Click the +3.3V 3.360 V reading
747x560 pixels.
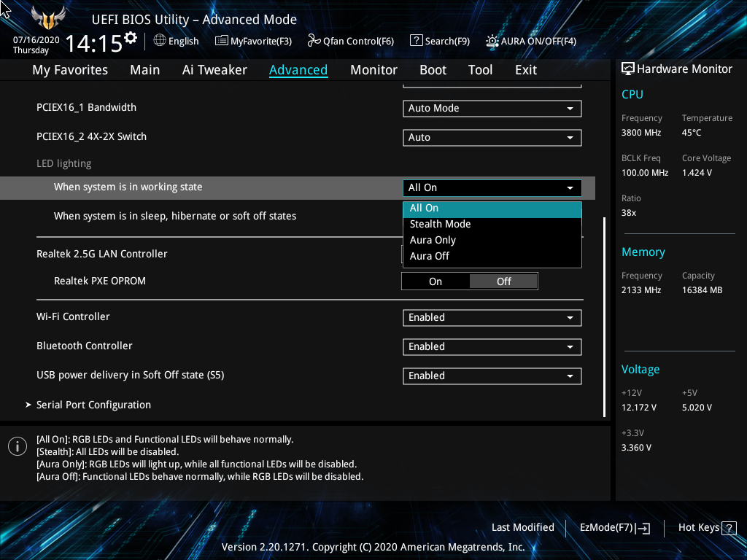point(636,448)
